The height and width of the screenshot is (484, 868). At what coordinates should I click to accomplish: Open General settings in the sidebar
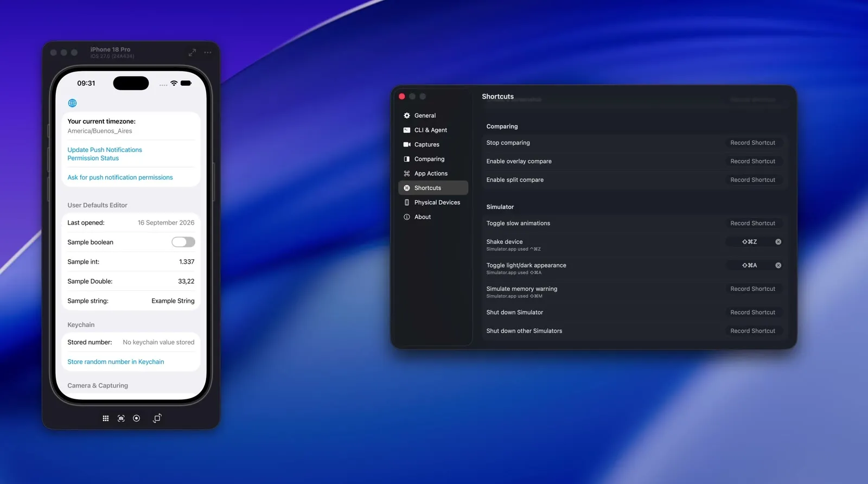point(433,116)
